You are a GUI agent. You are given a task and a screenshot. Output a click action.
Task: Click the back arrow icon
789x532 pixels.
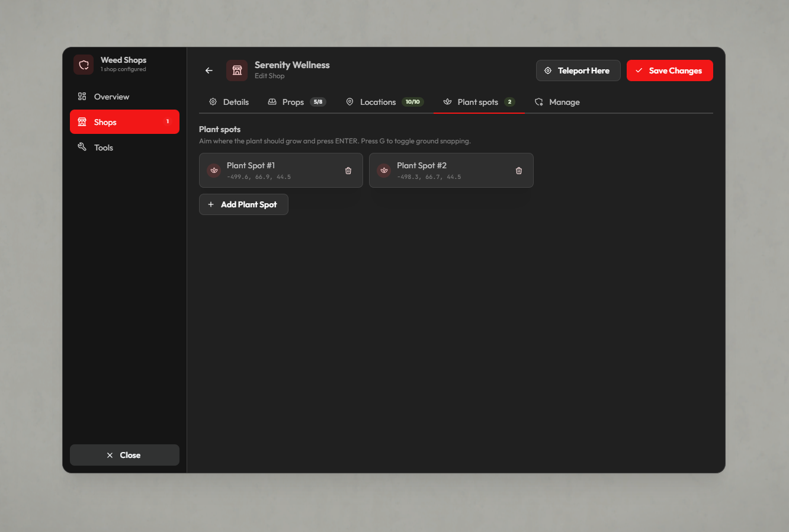click(209, 70)
